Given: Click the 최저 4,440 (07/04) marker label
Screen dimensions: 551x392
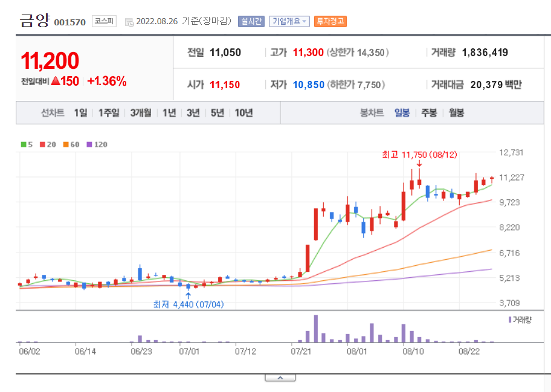Looking at the screenshot, I should (188, 304).
